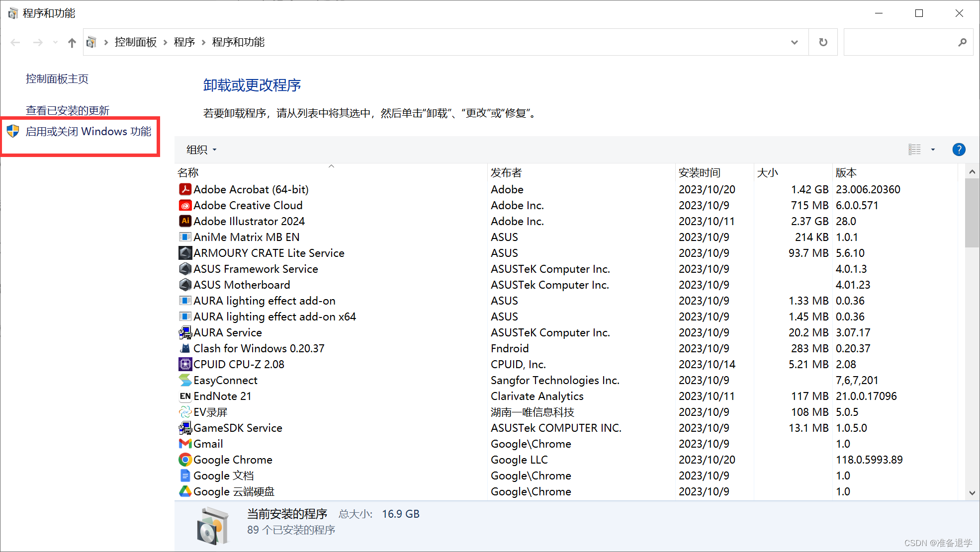Screen dimensions: 980x552
Task: Open the address bar history dropdown arrow
Action: pos(794,42)
